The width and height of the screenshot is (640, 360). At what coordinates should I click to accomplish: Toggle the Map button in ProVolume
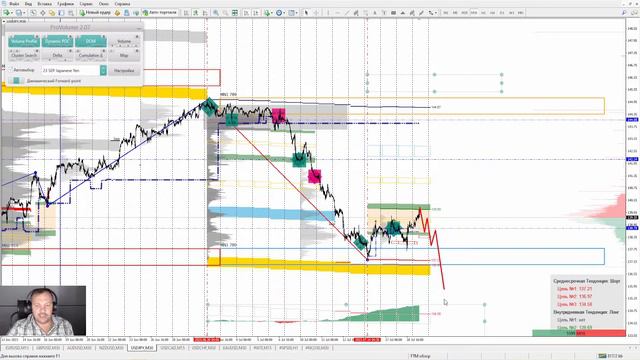pos(124,55)
